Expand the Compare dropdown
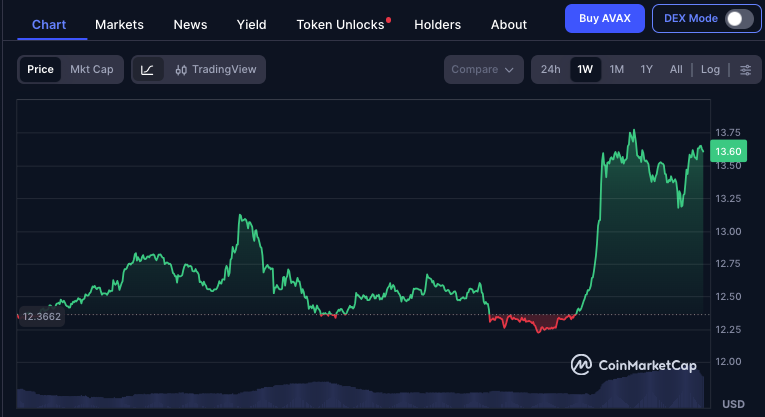This screenshot has height=417, width=765. [485, 70]
